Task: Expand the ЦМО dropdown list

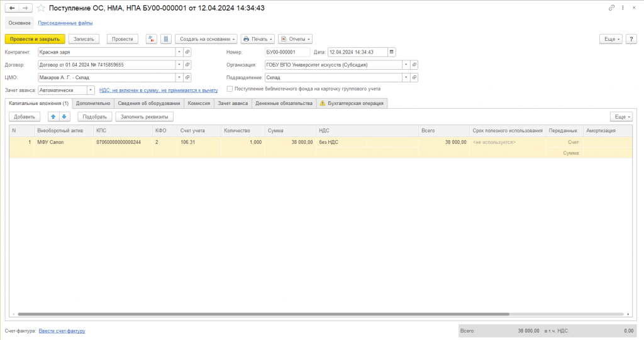Action: [179, 77]
